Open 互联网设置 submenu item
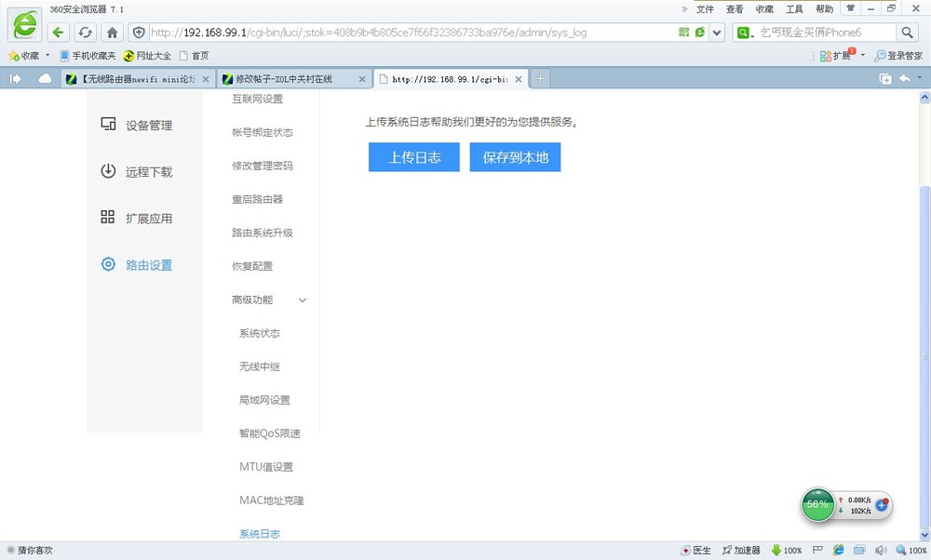Viewport: 931px width, 560px height. pyautogui.click(x=257, y=99)
